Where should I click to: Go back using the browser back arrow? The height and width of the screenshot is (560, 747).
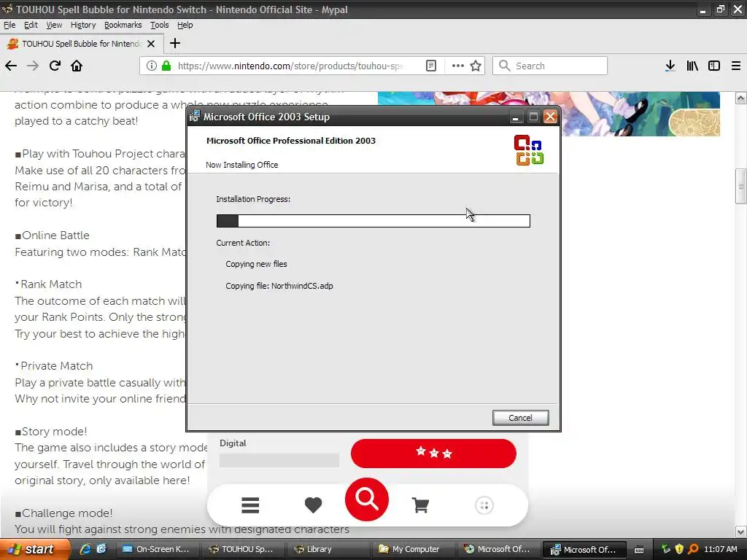11,66
